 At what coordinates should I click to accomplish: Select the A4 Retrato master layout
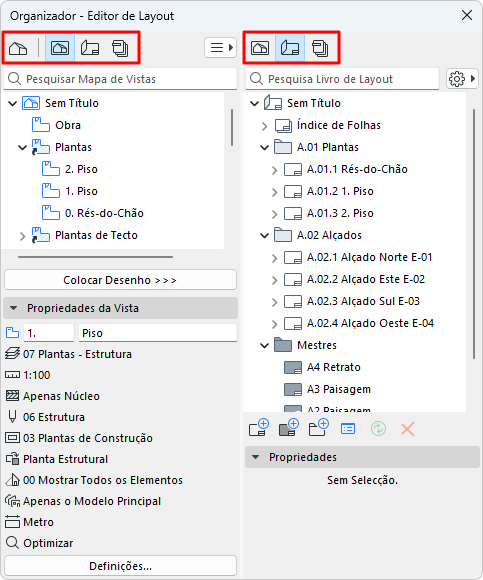(322, 367)
